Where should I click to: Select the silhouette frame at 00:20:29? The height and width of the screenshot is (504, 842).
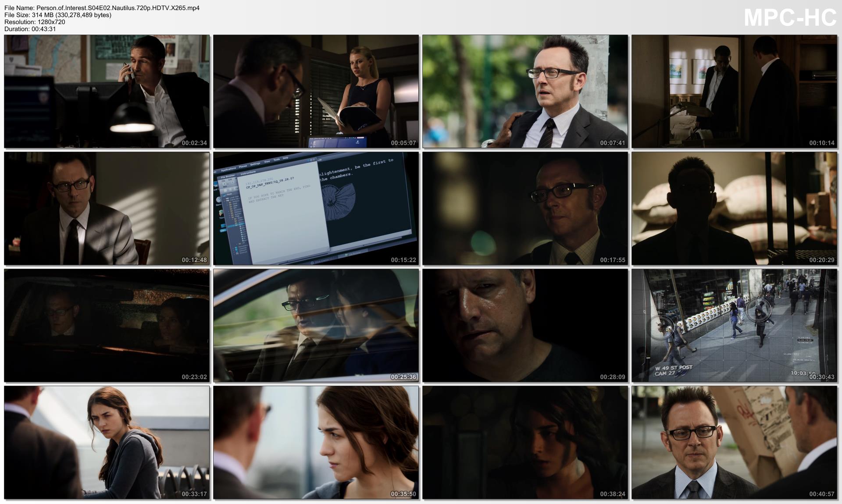[734, 208]
